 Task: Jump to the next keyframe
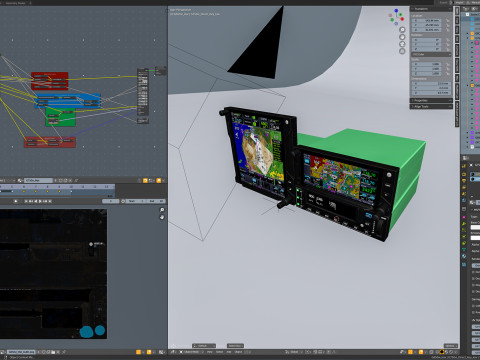45,201
